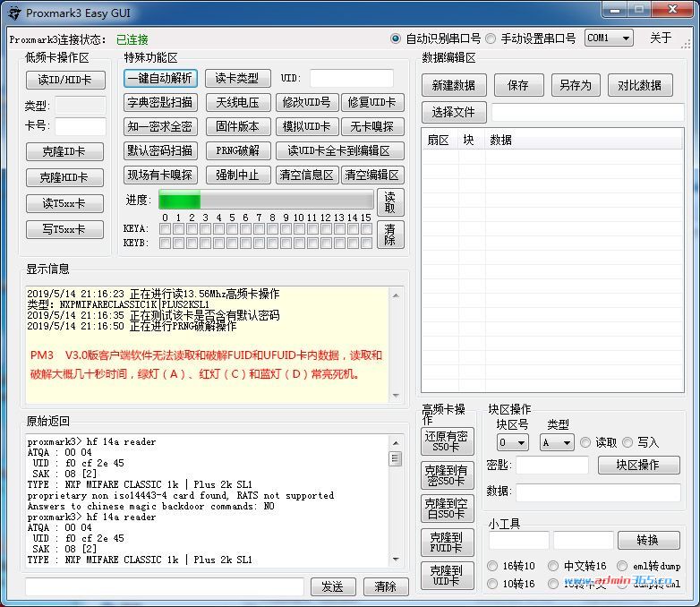Click the 发送 button
700x607 pixels.
tap(333, 586)
